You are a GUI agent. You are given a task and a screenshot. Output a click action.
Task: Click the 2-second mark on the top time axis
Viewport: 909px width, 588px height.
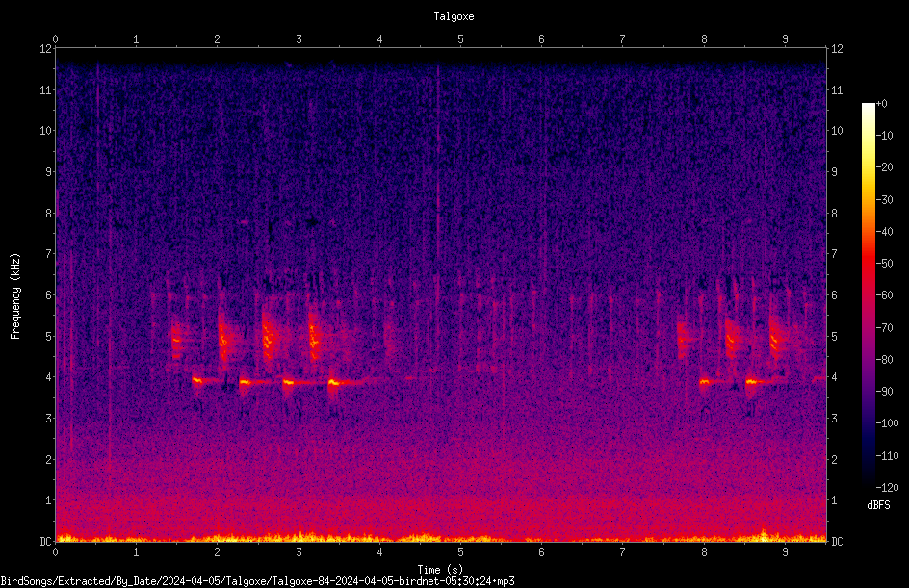(x=218, y=39)
